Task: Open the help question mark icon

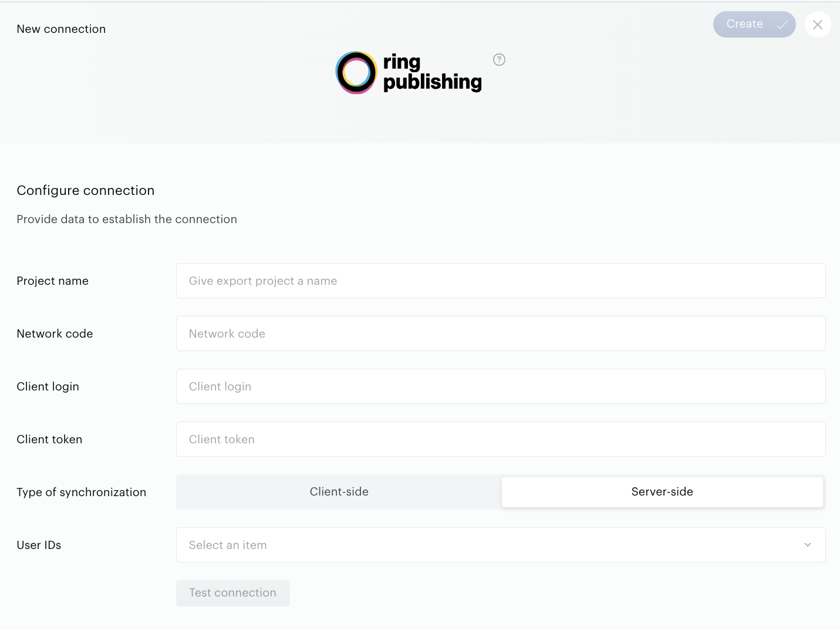Action: click(x=499, y=59)
